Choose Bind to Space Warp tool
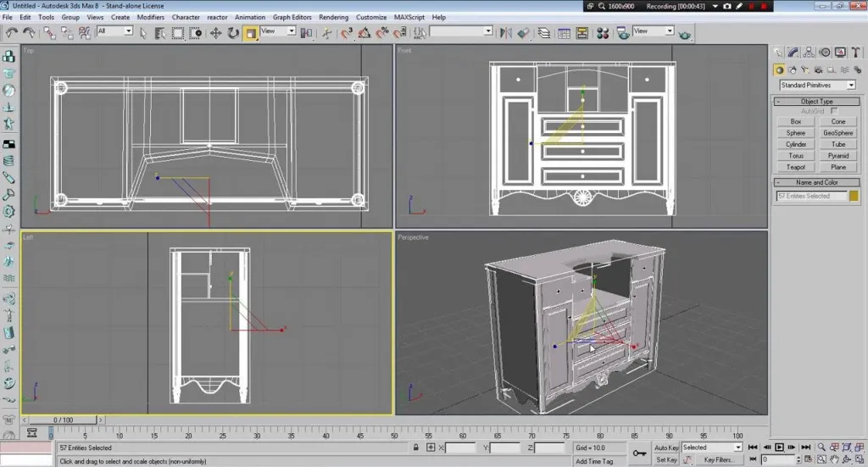 (x=85, y=33)
